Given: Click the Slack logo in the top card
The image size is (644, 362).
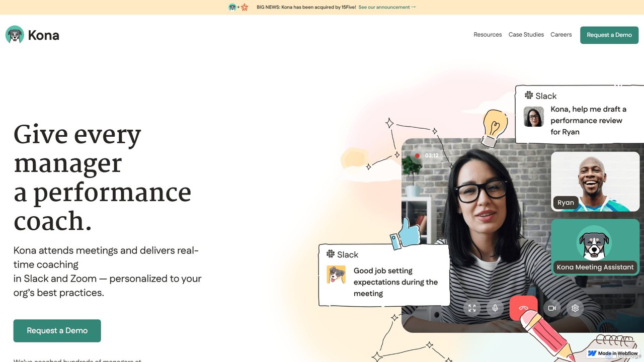Looking at the screenshot, I should coord(529,96).
